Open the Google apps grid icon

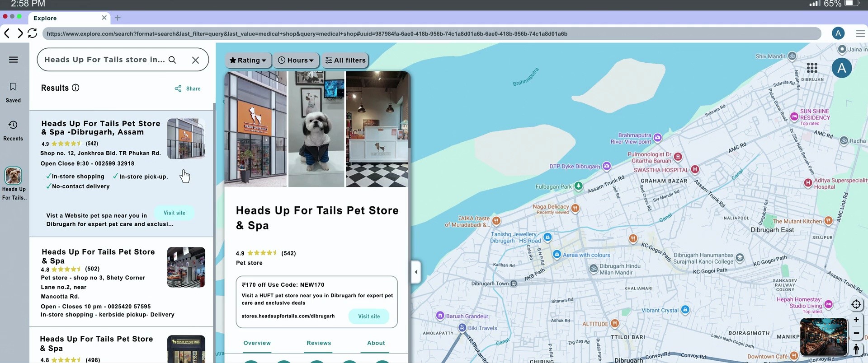(812, 68)
